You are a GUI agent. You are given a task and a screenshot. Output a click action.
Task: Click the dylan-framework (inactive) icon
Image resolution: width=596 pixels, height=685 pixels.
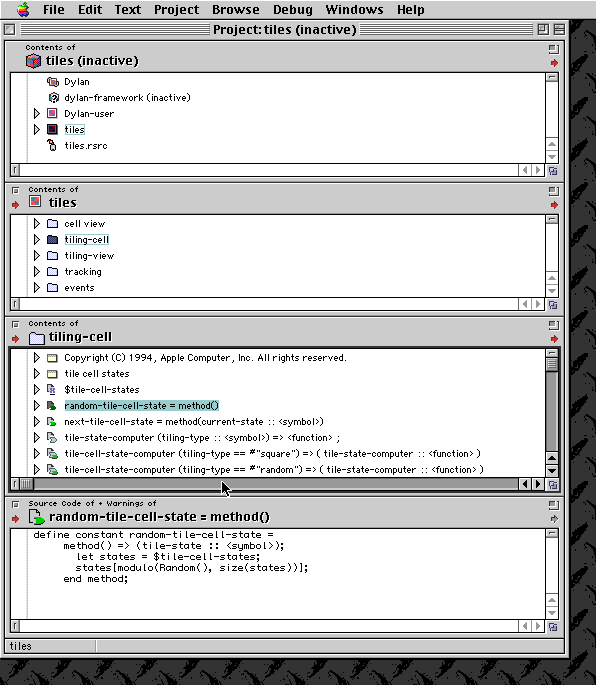point(53,97)
